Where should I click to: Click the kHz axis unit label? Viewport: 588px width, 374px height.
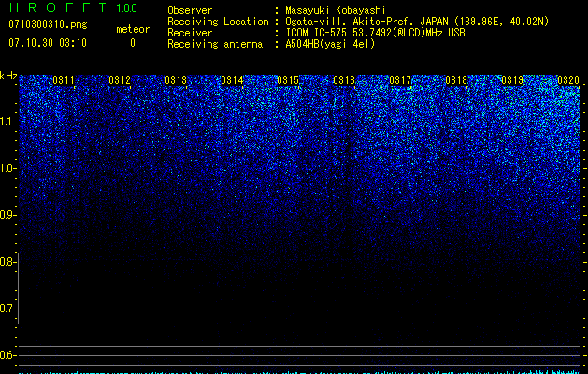coord(8,76)
